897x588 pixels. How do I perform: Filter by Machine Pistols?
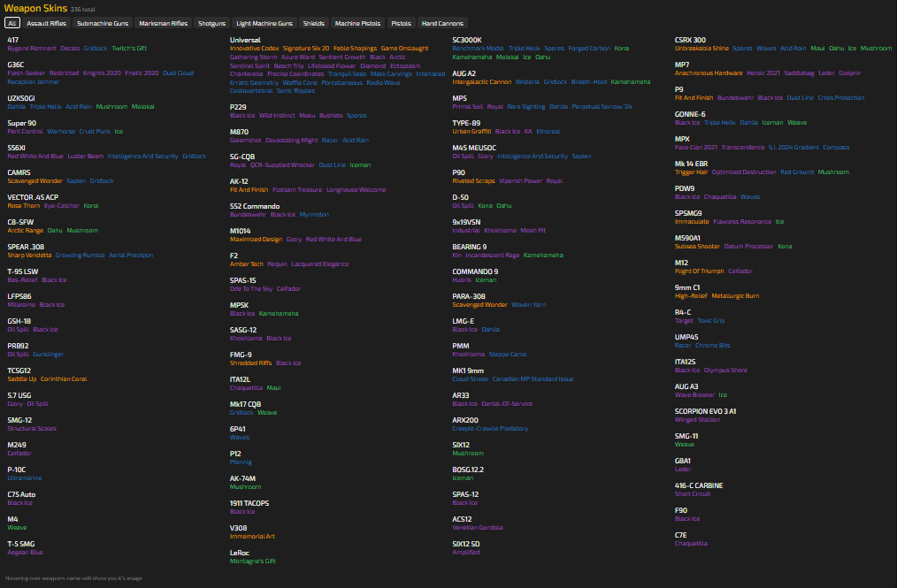click(358, 23)
